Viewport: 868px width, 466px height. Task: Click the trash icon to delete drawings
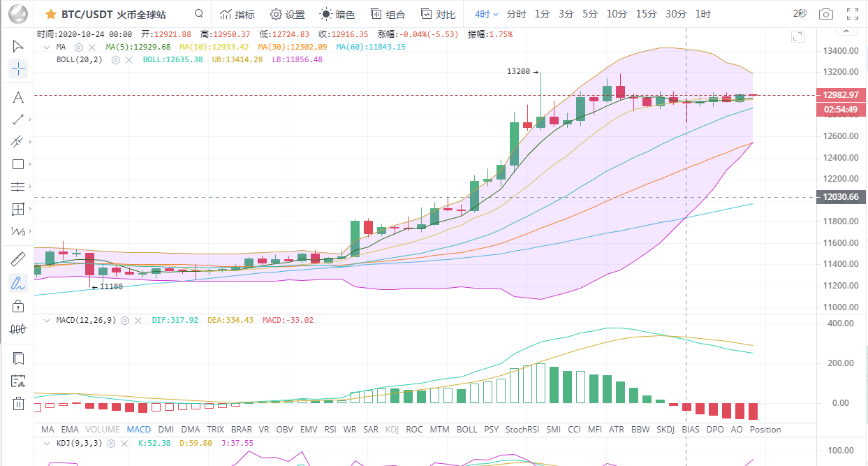[18, 403]
